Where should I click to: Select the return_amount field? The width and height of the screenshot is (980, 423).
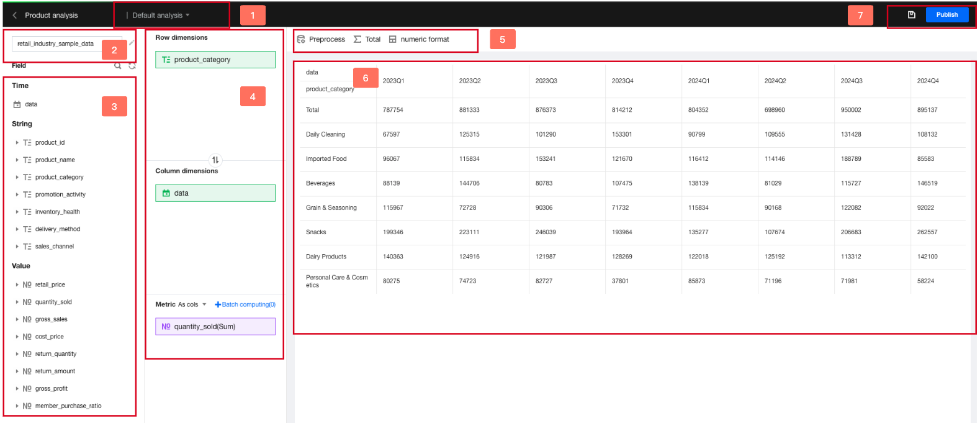(x=55, y=371)
